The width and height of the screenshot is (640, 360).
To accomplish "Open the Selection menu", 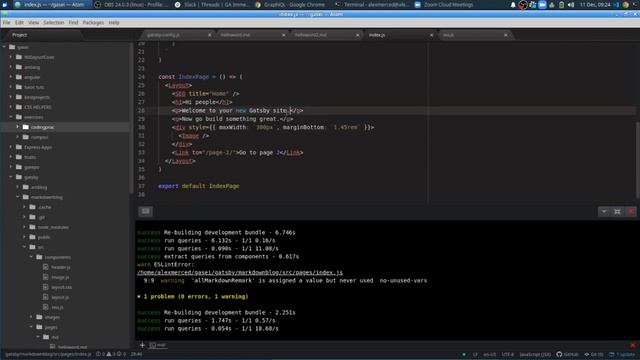I will point(53,22).
